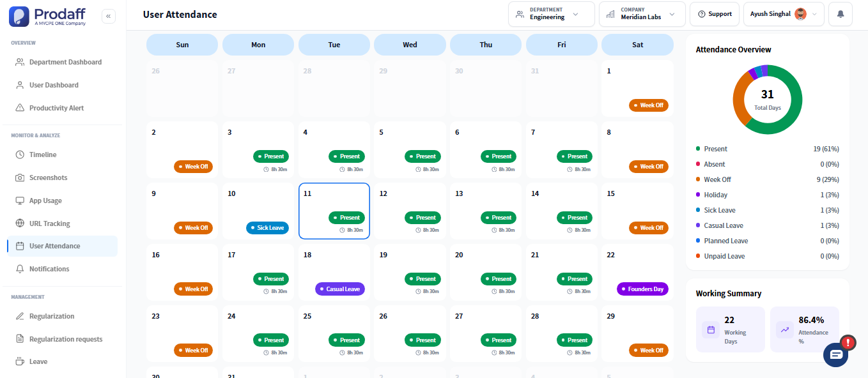Image resolution: width=868 pixels, height=378 pixels.
Task: Click the Regularization requests document icon
Action: 20,339
